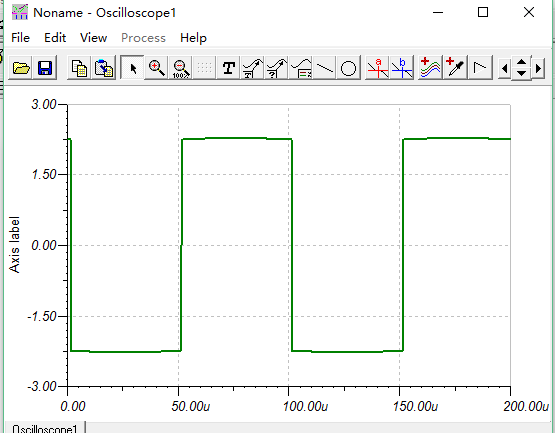Switch to the Oscilloscope1 tab
This screenshot has width=555, height=433.
(x=45, y=428)
